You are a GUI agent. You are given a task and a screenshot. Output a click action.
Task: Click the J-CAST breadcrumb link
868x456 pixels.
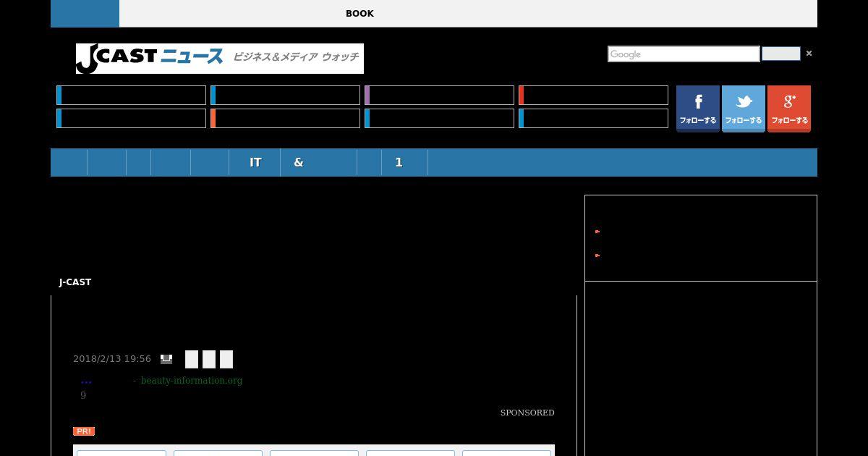[x=75, y=282]
